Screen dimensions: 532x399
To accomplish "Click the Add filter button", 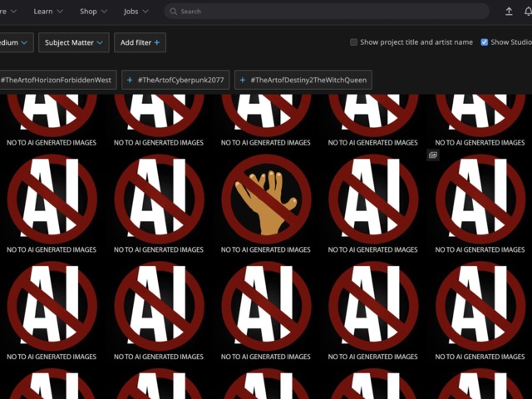I will tap(140, 42).
